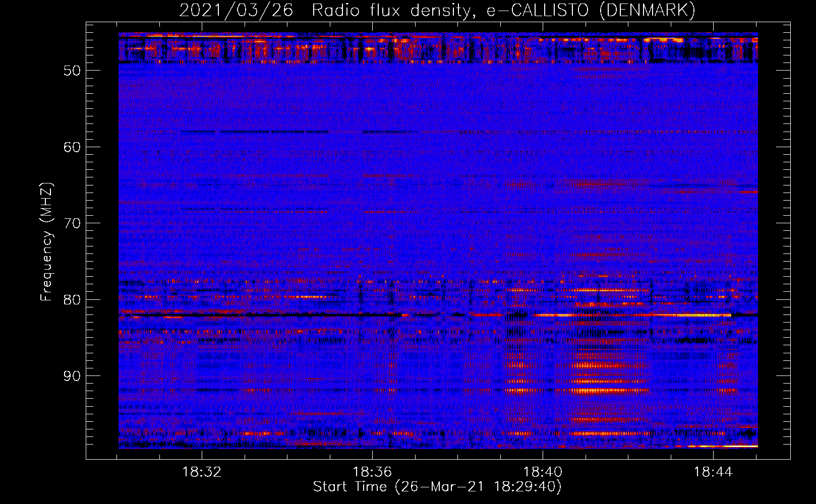
Task: Click the 18:44 time tick label
Action: point(713,472)
